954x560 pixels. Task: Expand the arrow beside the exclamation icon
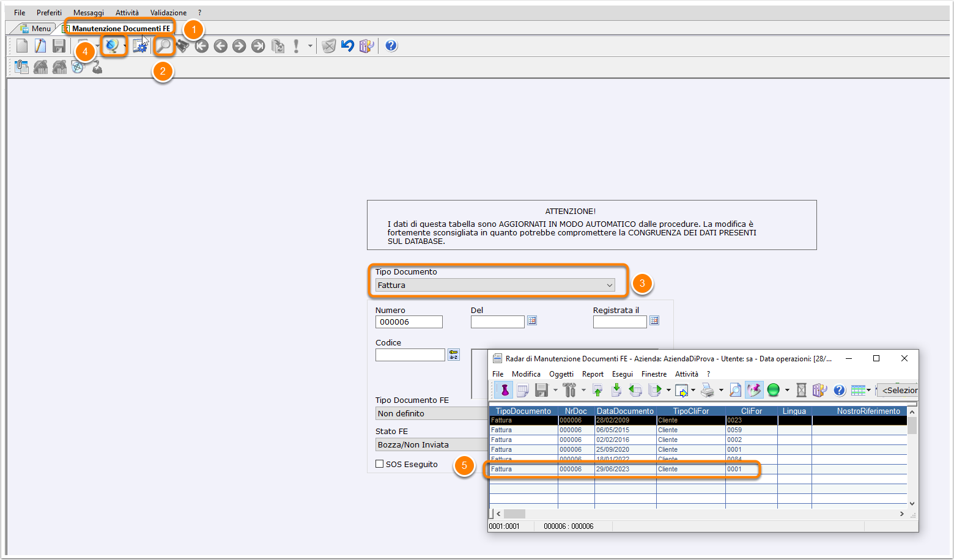point(310,46)
